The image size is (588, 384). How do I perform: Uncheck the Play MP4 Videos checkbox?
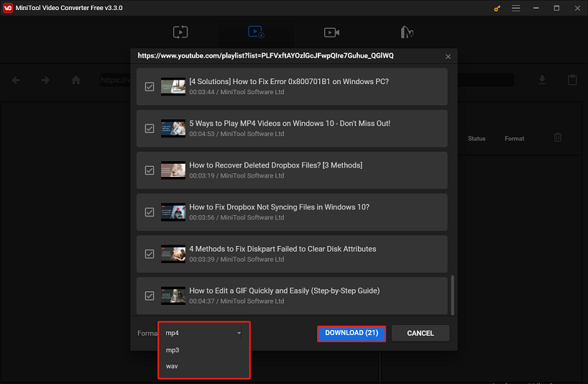150,129
